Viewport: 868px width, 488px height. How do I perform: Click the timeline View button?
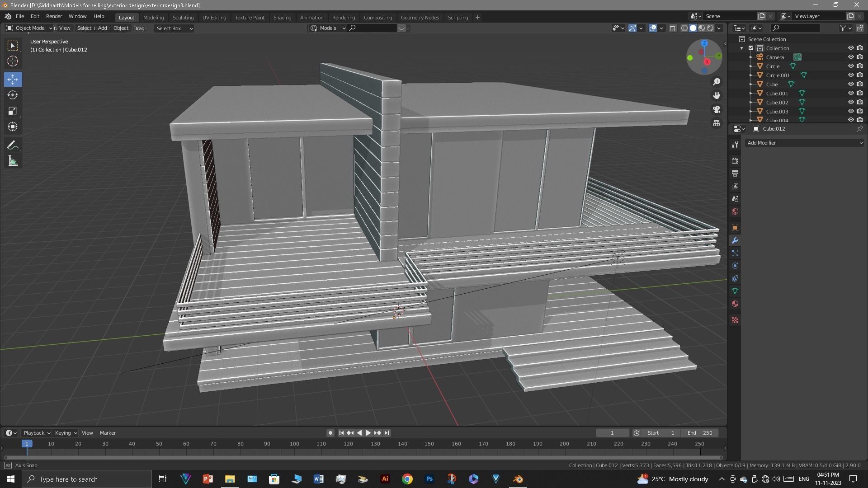(87, 433)
